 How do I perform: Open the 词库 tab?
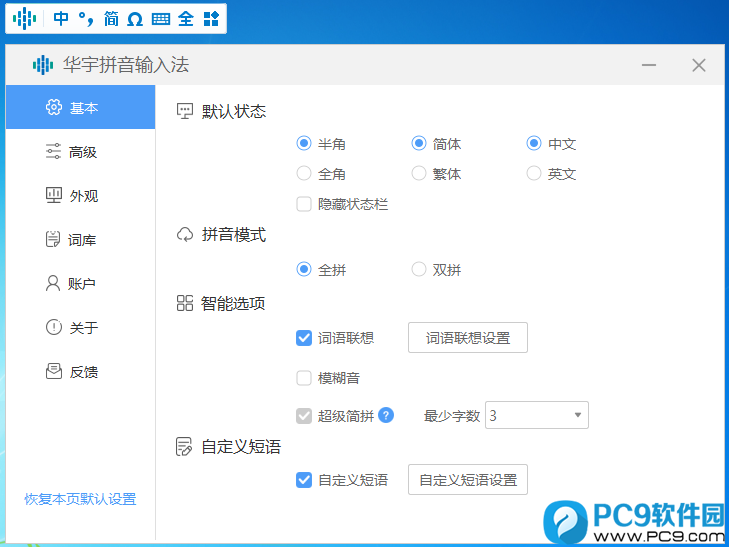[x=80, y=239]
